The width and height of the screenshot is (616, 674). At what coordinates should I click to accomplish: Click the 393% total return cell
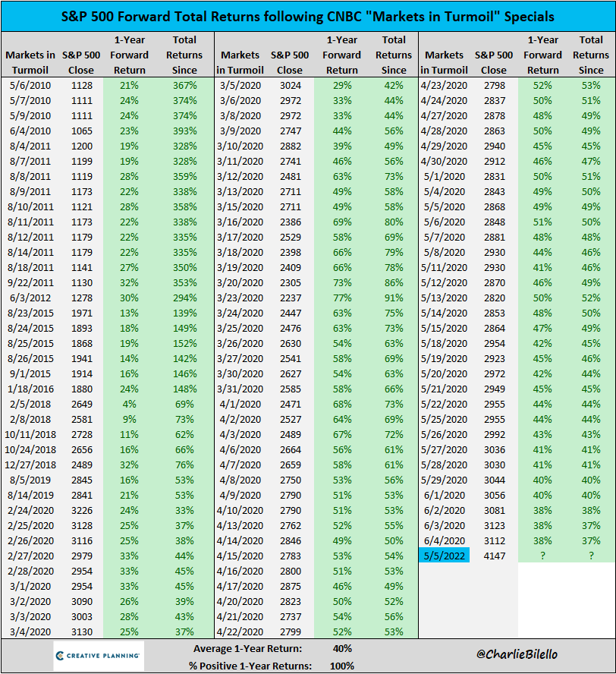point(184,131)
